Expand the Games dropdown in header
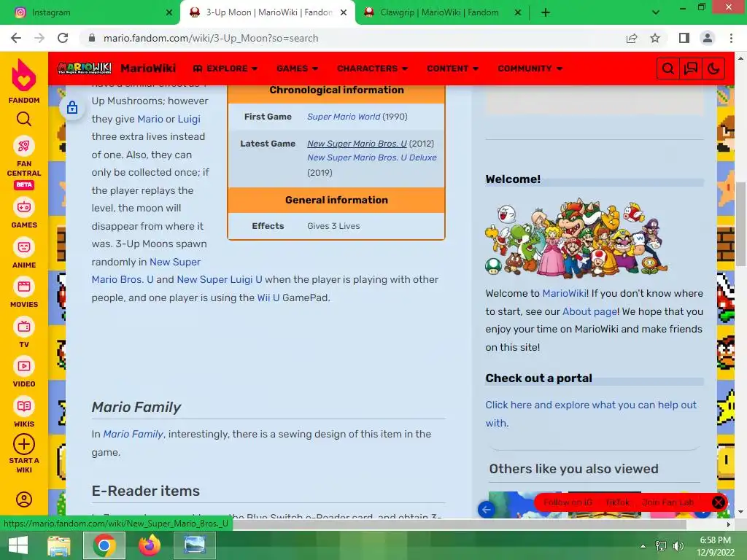Image resolution: width=747 pixels, height=560 pixels. click(x=298, y=69)
